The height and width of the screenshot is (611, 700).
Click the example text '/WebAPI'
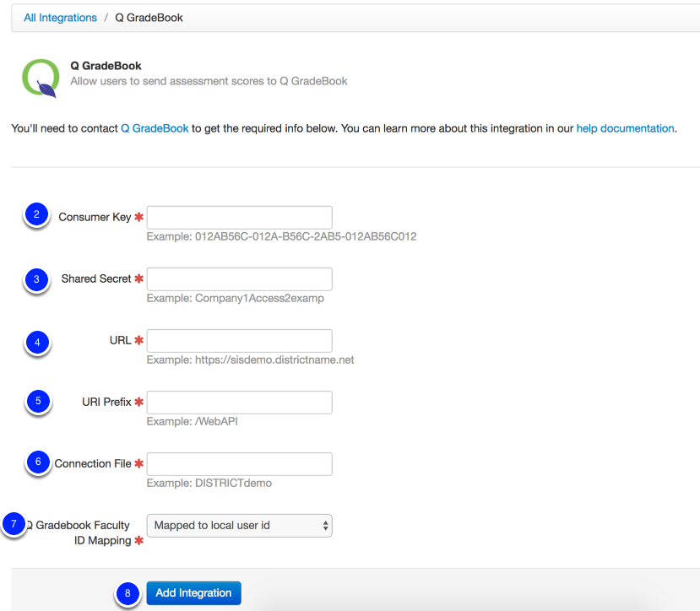(216, 421)
